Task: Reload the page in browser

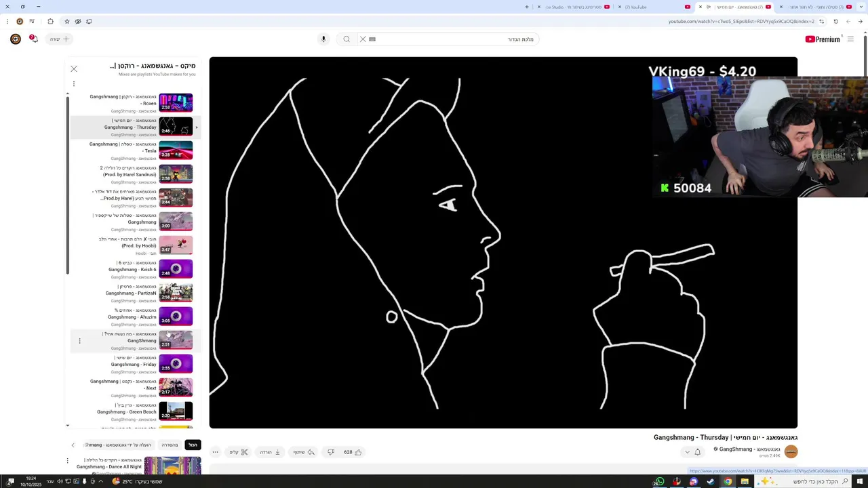Action: (x=835, y=21)
